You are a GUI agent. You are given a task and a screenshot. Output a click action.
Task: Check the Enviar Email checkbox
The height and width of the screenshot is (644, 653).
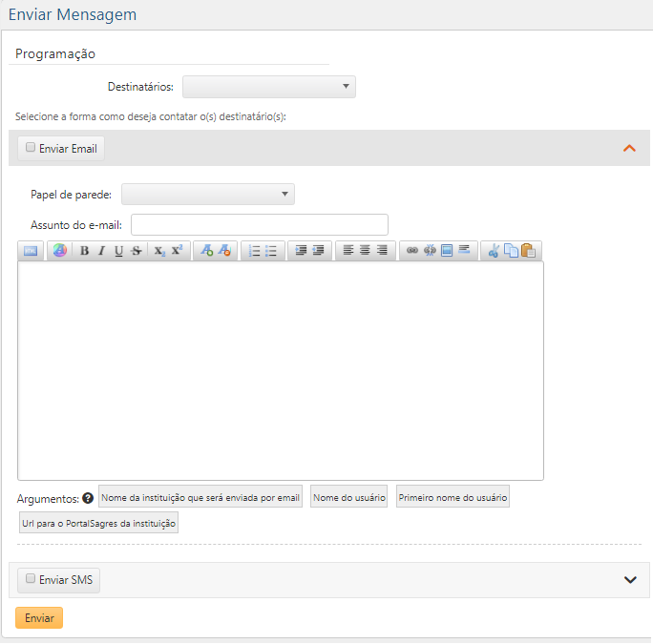(31, 147)
